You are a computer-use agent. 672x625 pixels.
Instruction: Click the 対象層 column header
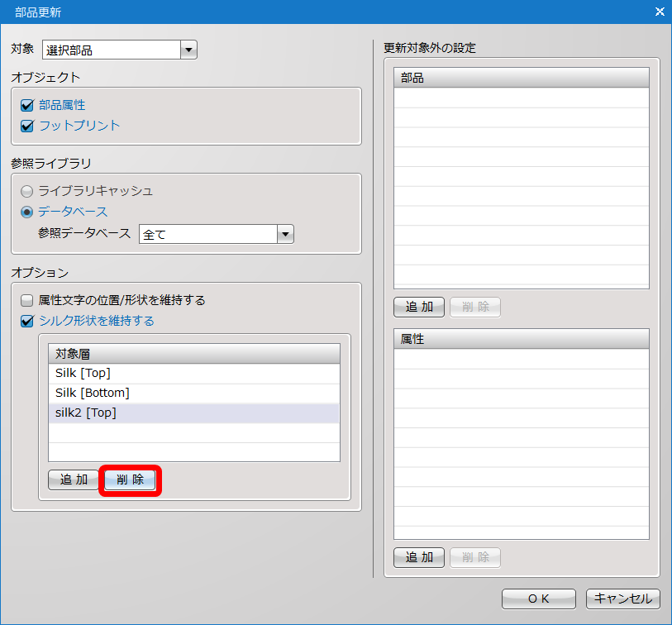(x=193, y=354)
